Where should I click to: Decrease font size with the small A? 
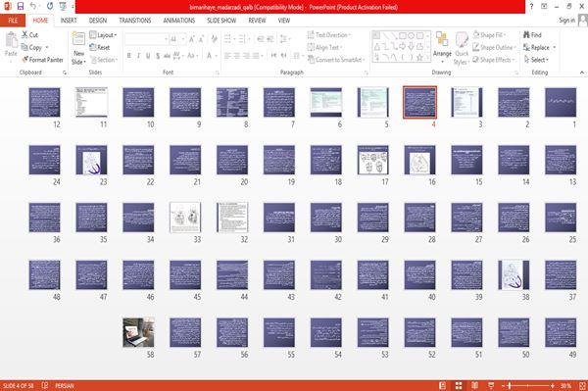[201, 39]
